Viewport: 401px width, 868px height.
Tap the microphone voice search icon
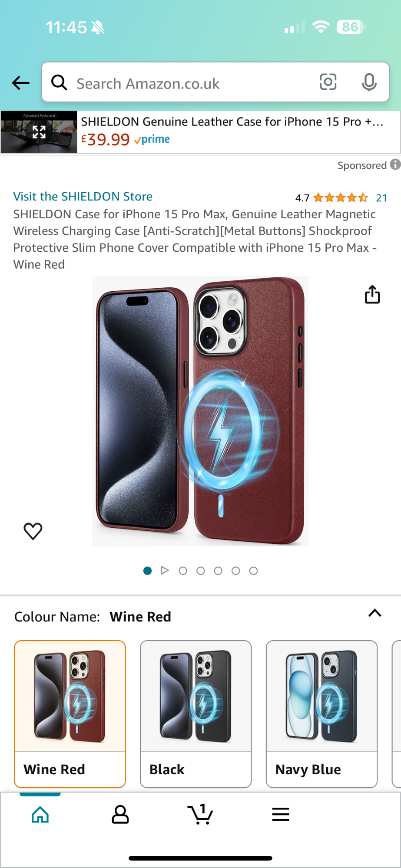click(369, 82)
